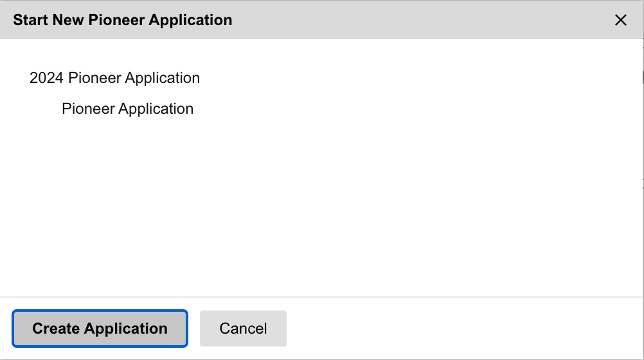Viewport: 644px width, 360px height.
Task: Start the application via Create Application
Action: [100, 328]
